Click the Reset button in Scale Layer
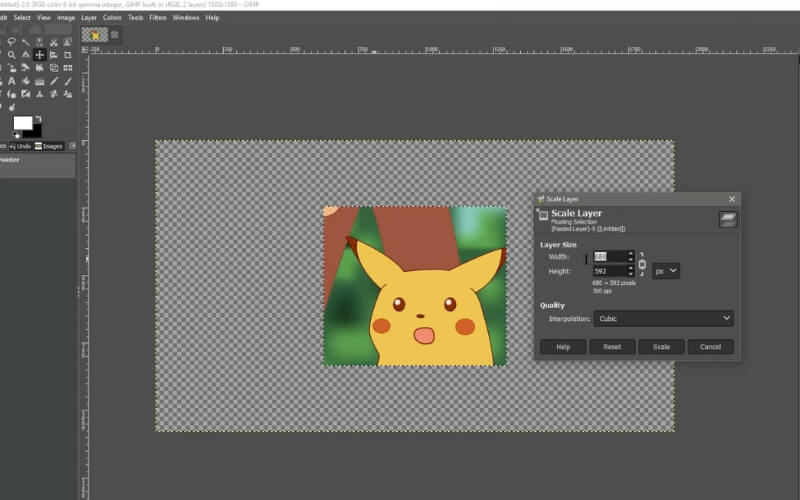The image size is (800, 500). point(612,347)
